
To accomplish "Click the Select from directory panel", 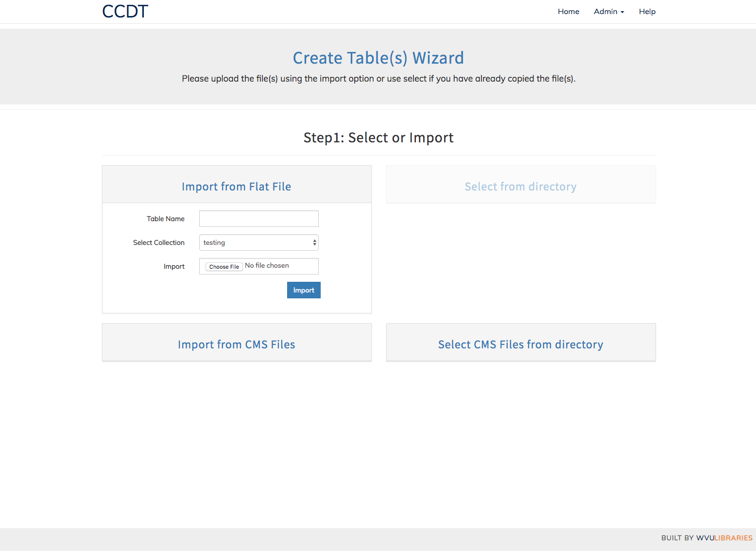I will tap(520, 186).
